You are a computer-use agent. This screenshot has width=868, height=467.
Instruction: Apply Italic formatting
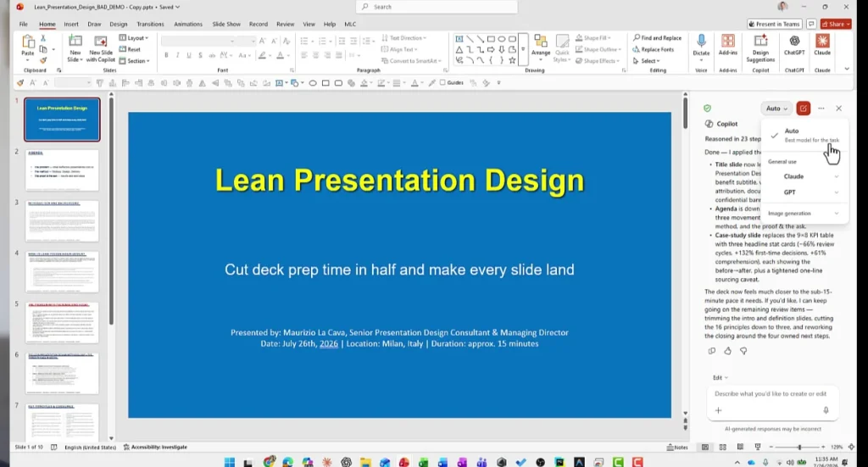click(x=177, y=55)
